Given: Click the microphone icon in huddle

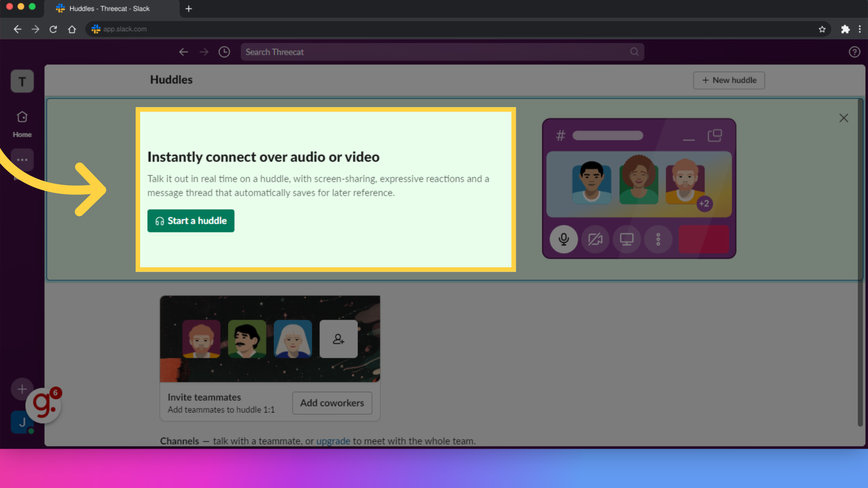Looking at the screenshot, I should click(x=563, y=239).
